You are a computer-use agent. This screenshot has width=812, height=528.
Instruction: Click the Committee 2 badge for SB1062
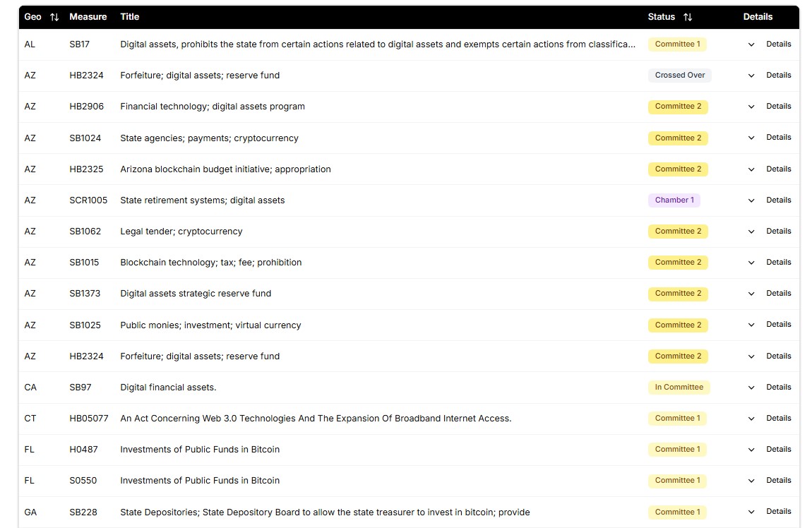click(x=678, y=231)
